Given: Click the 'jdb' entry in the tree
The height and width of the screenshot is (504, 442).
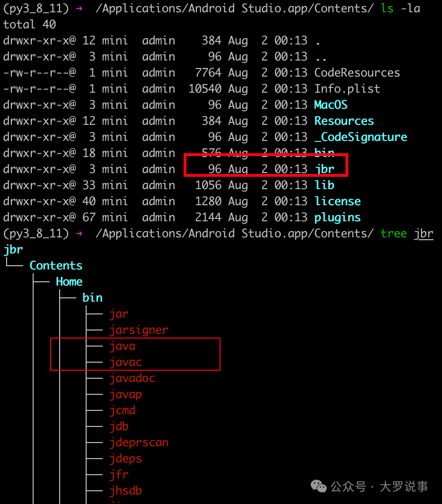Looking at the screenshot, I should pyautogui.click(x=119, y=426).
